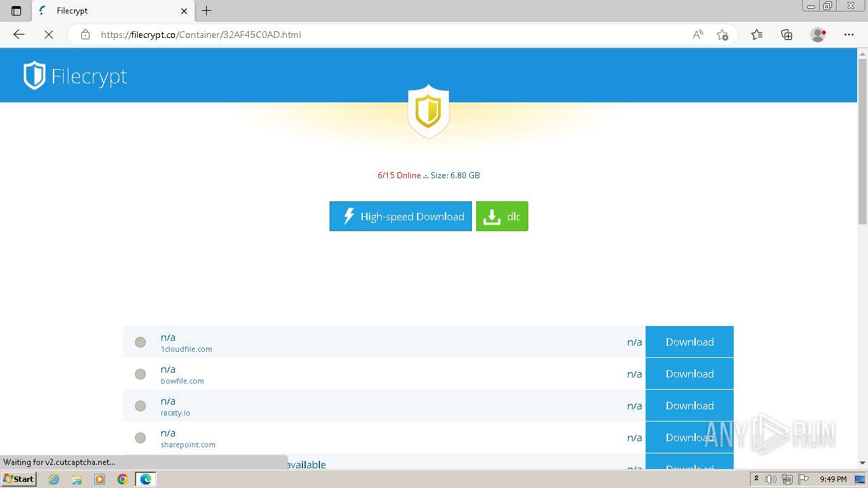Open the browser profile menu
The width and height of the screenshot is (868, 488).
click(818, 35)
